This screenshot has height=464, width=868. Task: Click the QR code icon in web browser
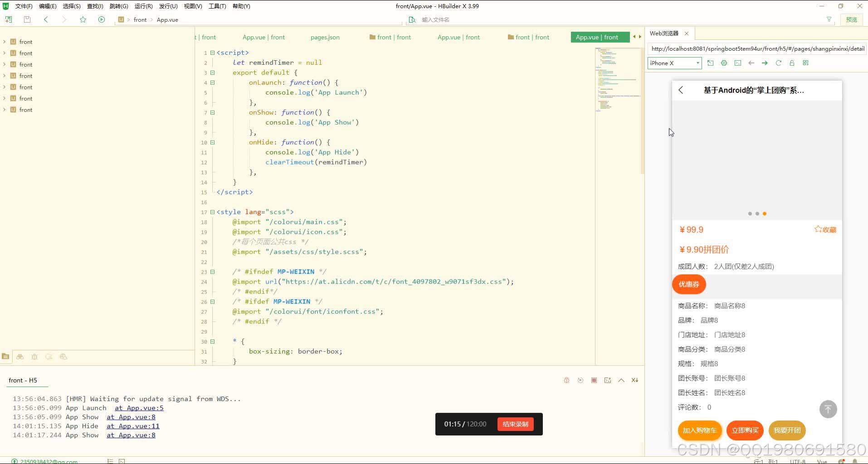click(x=806, y=63)
